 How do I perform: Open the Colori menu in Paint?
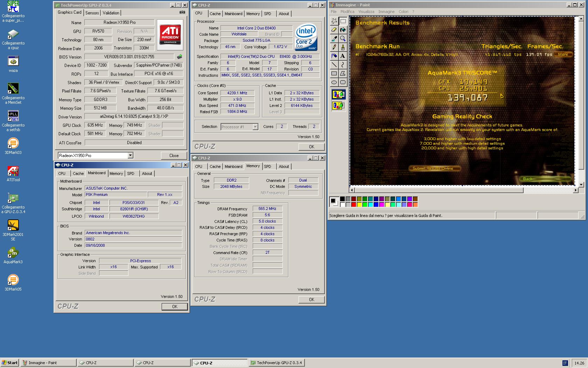403,12
